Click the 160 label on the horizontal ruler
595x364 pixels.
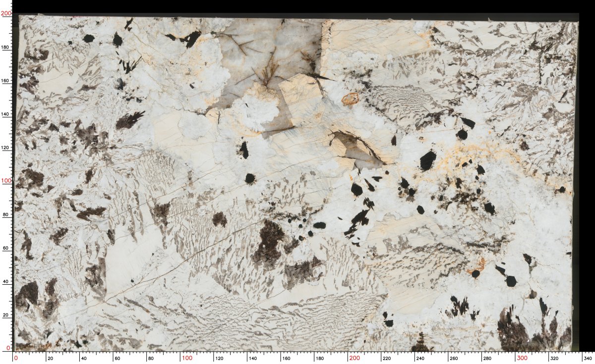pos(288,358)
